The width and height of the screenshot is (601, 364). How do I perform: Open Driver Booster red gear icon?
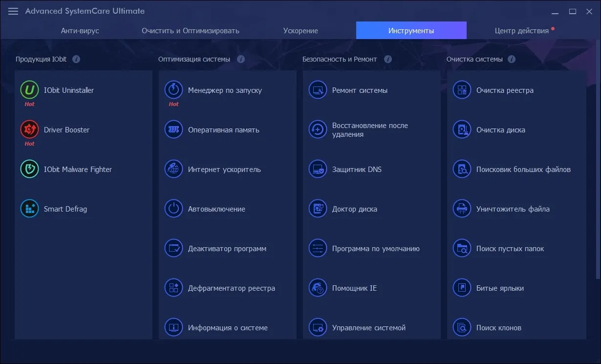[x=29, y=129]
